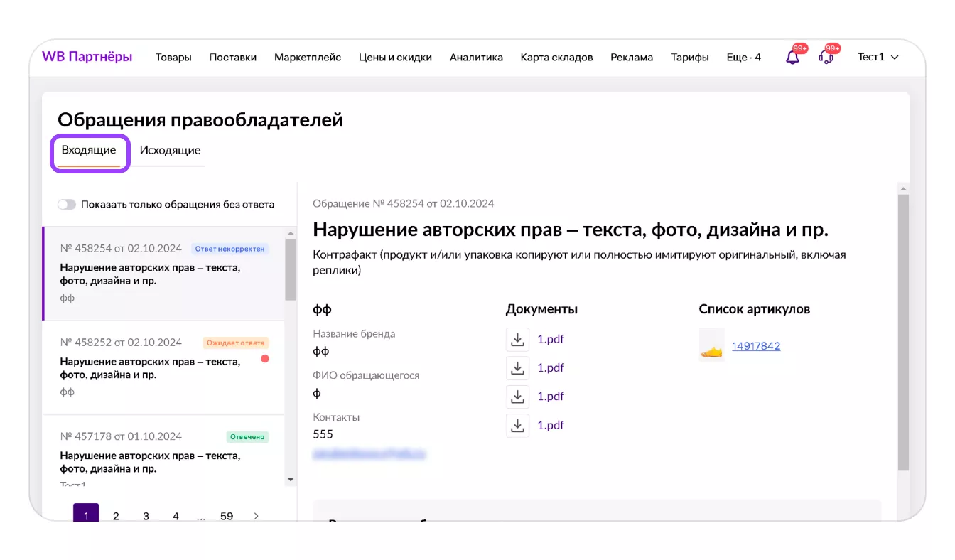
Task: Switch to the Исходящие tab
Action: click(170, 151)
